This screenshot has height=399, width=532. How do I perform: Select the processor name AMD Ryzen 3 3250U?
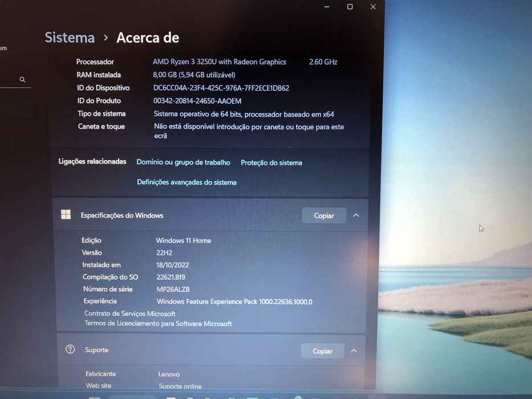click(x=219, y=62)
